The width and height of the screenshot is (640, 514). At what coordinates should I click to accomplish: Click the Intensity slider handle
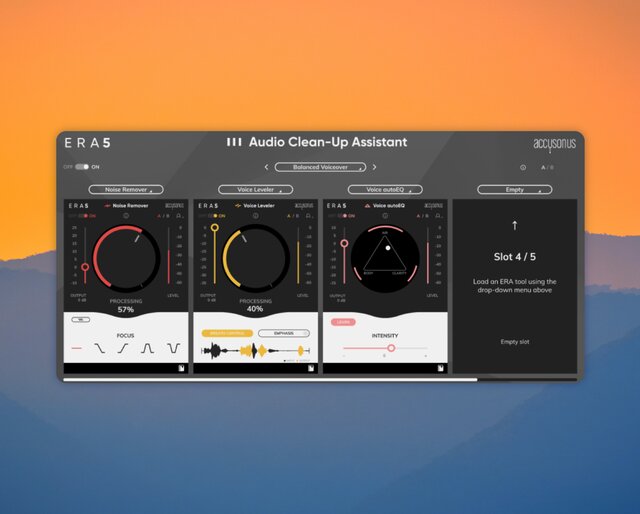391,348
